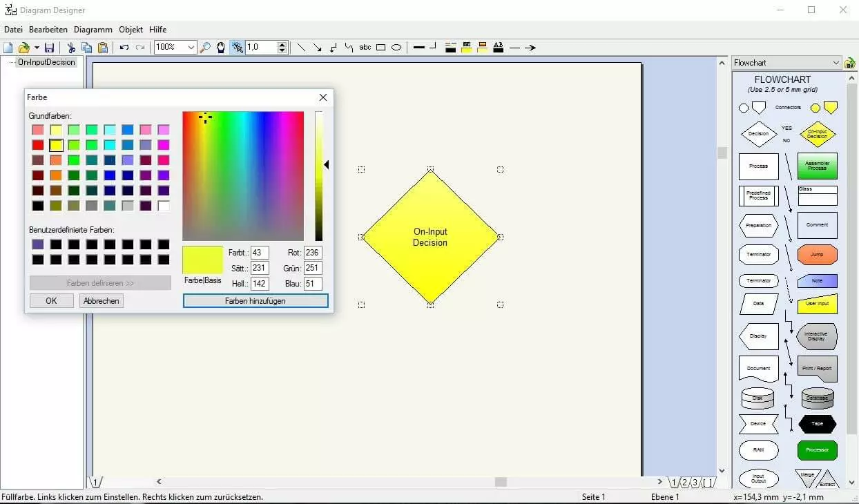859x504 pixels.
Task: Pick the purple custom color swatch
Action: tap(38, 244)
